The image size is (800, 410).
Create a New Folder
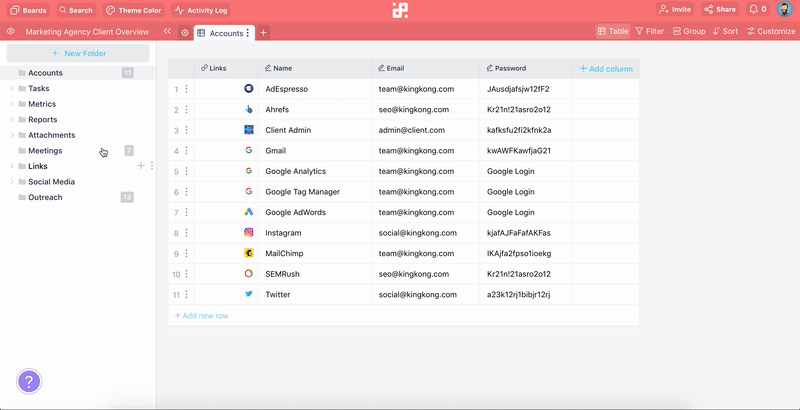[78, 53]
